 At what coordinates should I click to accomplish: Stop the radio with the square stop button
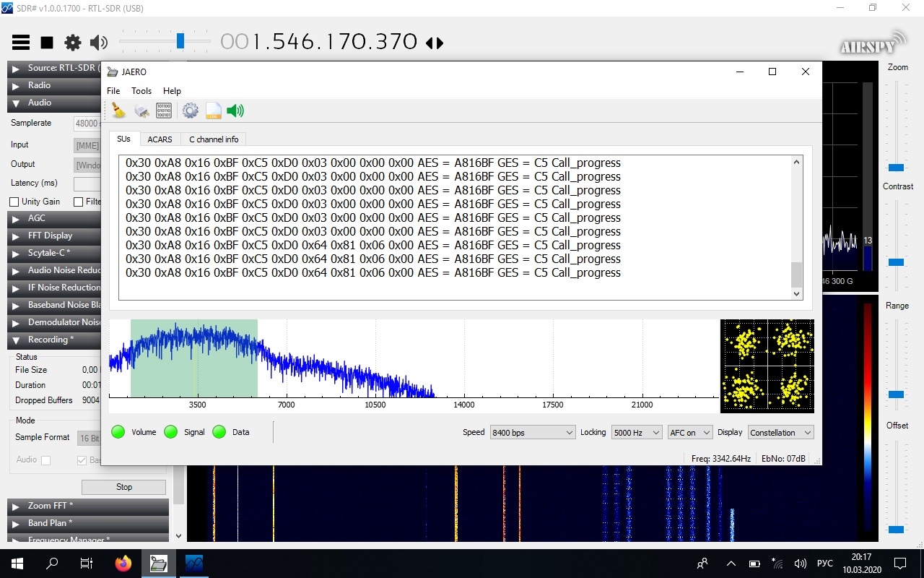click(47, 43)
